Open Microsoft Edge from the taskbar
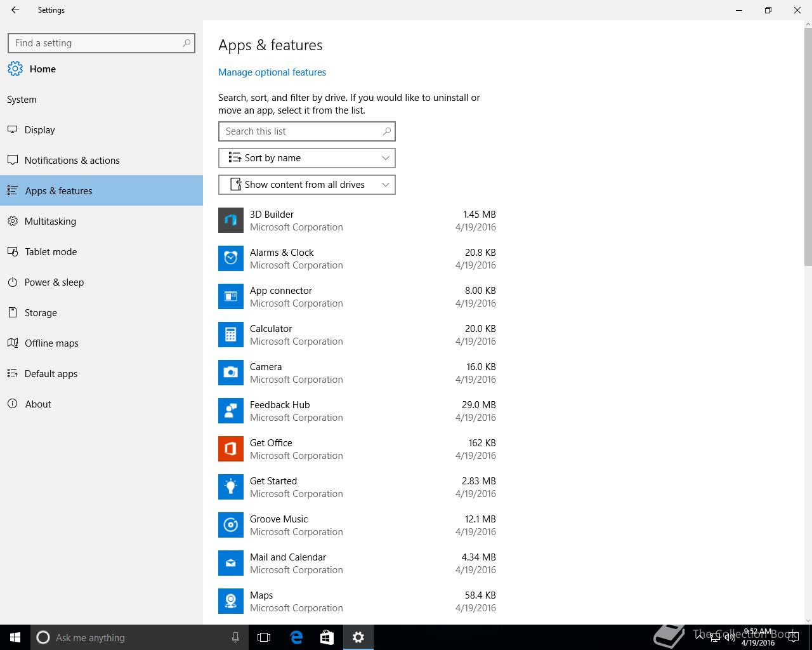 pos(296,637)
